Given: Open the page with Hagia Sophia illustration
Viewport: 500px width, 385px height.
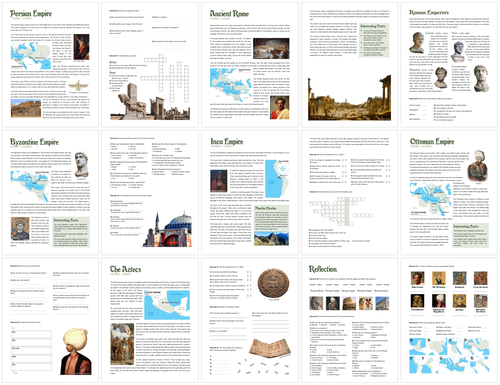Looking at the screenshot, I should click(150, 193).
